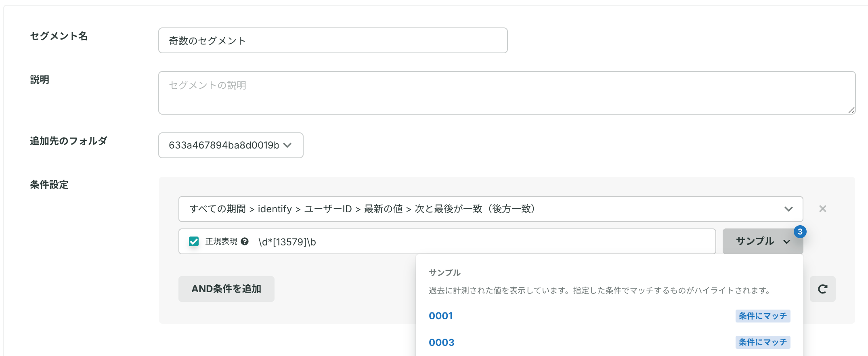868x356 pixels.
Task: Remove condition with the X icon
Action: (822, 209)
